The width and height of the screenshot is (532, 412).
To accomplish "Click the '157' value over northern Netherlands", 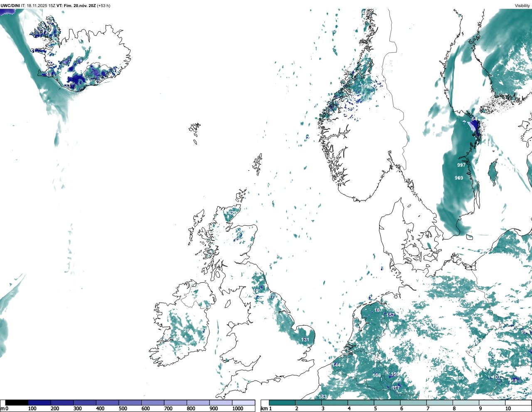I will tap(391, 315).
